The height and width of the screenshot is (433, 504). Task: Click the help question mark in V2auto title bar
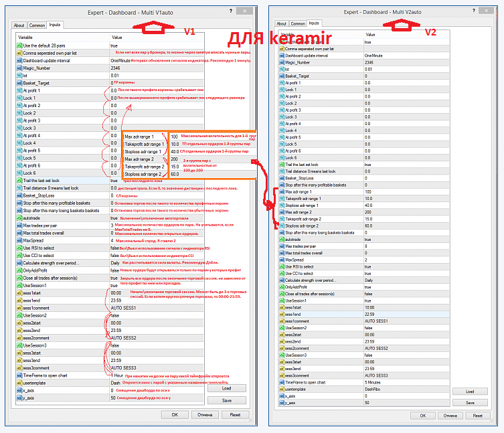tap(473, 11)
